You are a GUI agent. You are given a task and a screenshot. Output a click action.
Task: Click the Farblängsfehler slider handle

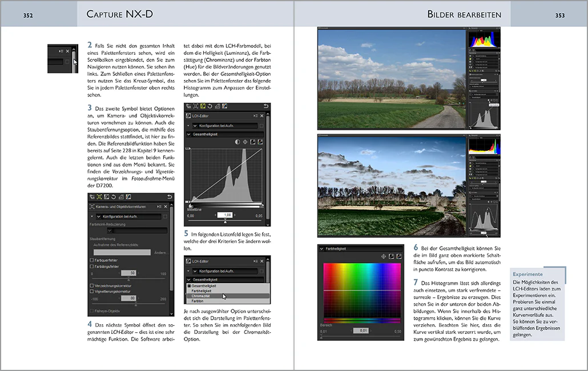click(x=128, y=279)
